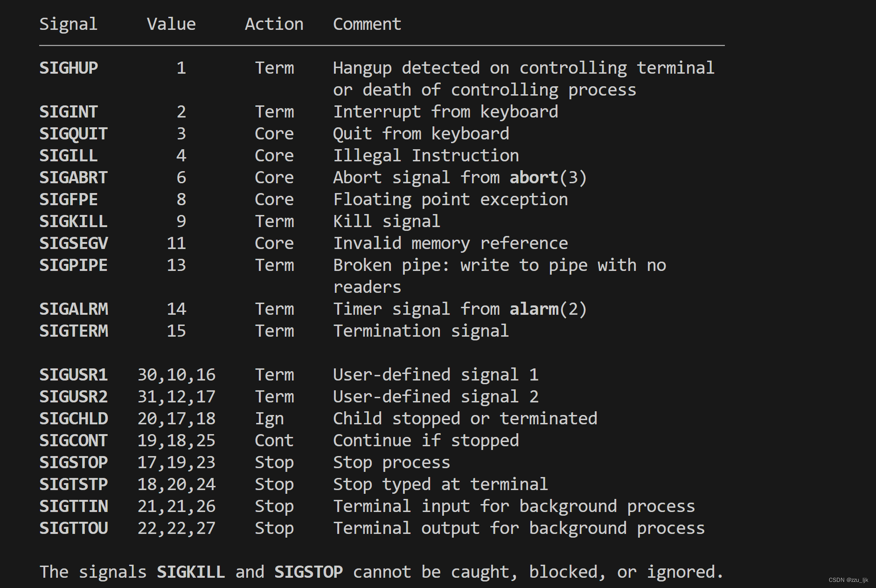The image size is (876, 588).
Task: Click 'Stop typed at terminal' comment
Action: click(440, 484)
